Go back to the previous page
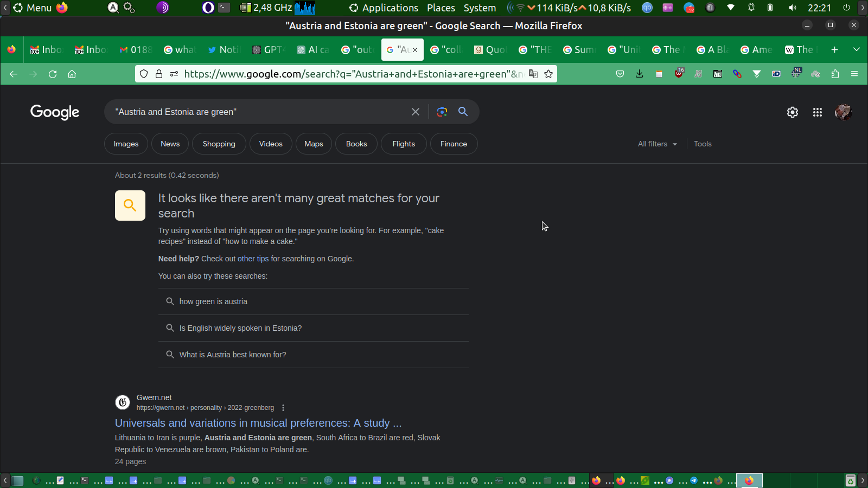Screen dimensions: 868x488 click(14, 74)
